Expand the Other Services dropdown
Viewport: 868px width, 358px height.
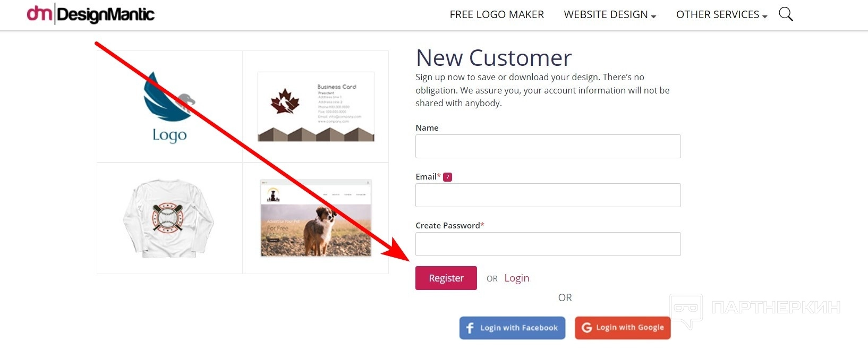721,14
